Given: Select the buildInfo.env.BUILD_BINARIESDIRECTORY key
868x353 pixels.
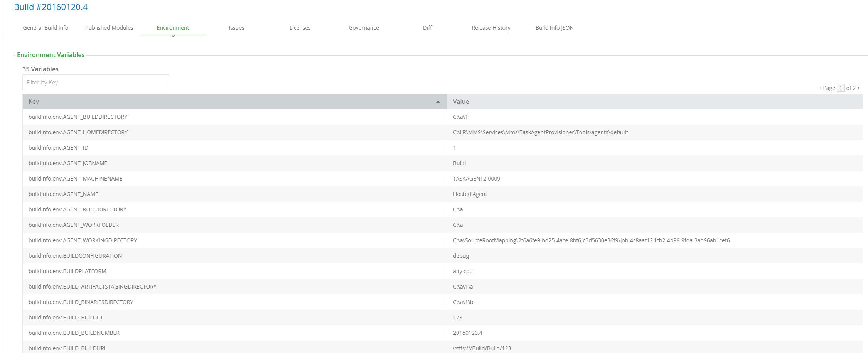Looking at the screenshot, I should coord(81,302).
